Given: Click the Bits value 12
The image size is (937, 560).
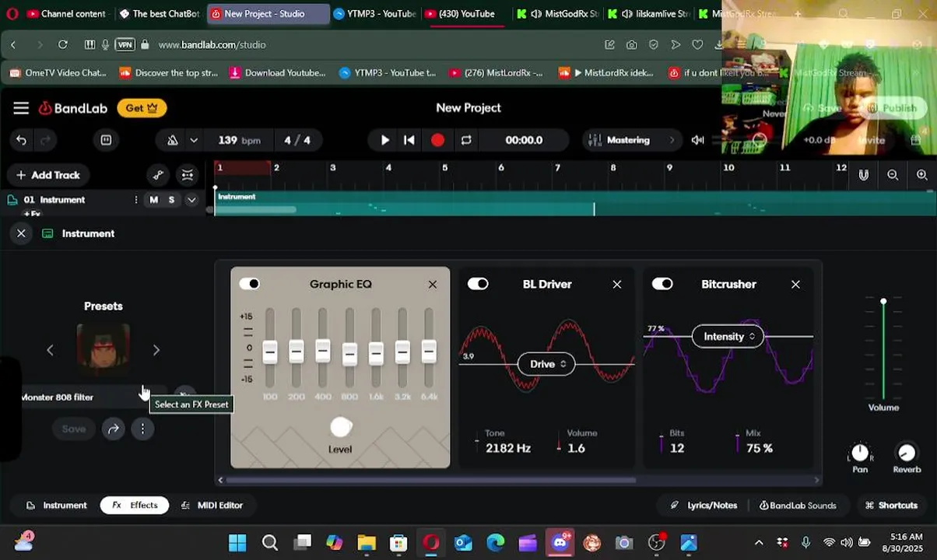Looking at the screenshot, I should [x=677, y=448].
